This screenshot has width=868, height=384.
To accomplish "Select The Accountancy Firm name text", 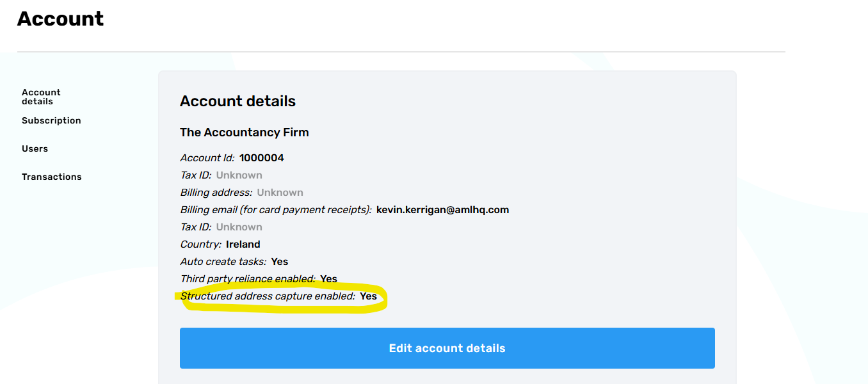I will point(244,132).
